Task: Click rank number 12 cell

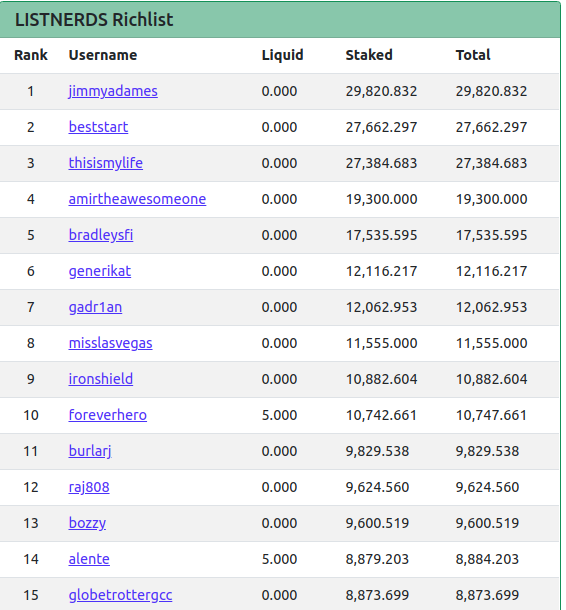Action: [31, 487]
